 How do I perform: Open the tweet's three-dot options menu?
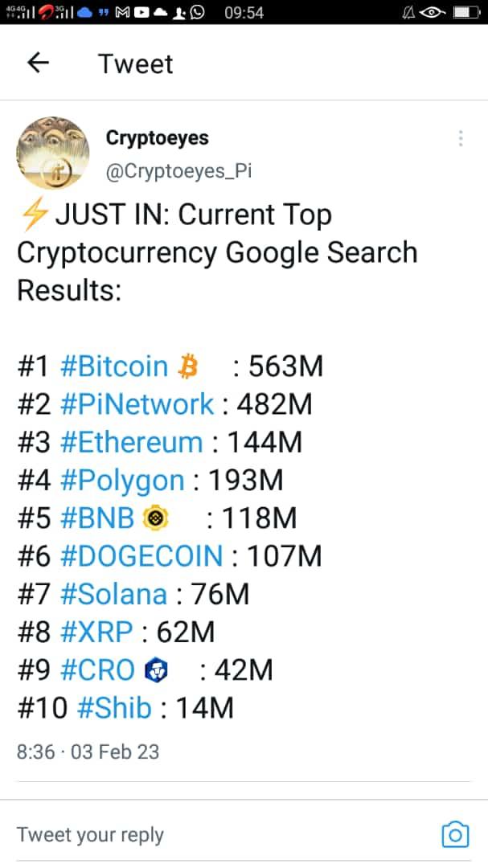461,138
